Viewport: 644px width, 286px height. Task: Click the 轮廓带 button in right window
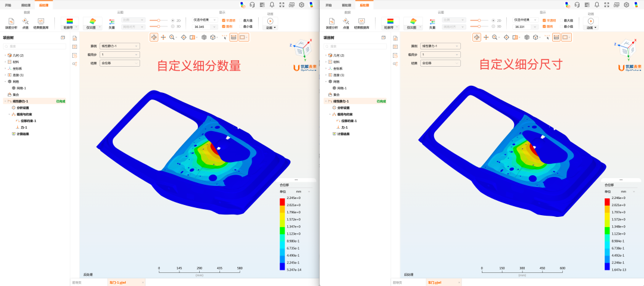click(390, 23)
